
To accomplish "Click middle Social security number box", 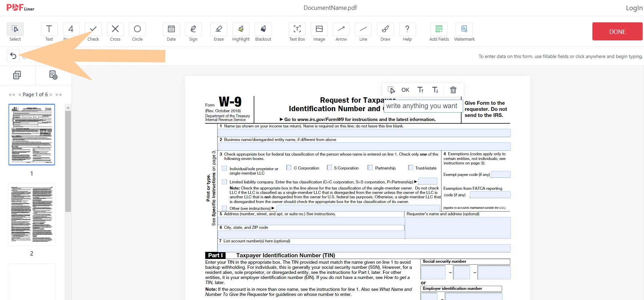I will point(461,273).
